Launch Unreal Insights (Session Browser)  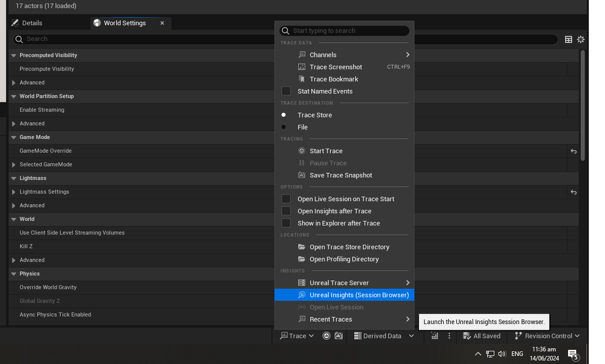[x=344, y=295]
